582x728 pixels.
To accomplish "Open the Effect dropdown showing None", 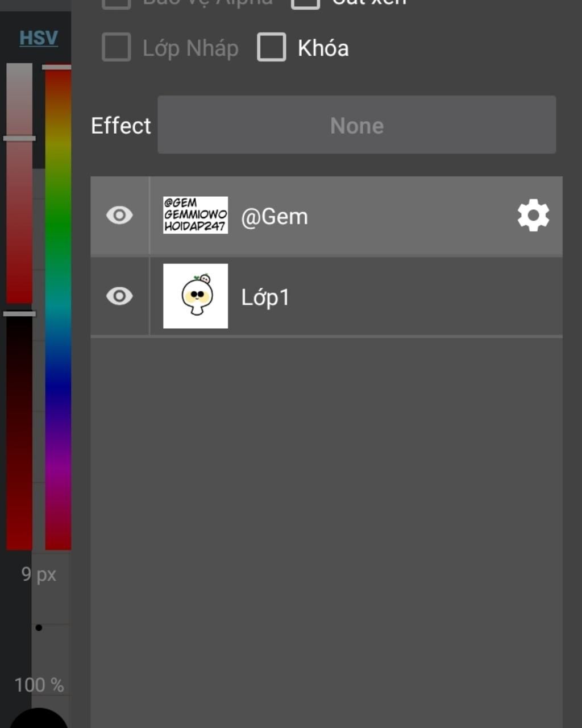I will point(357,125).
